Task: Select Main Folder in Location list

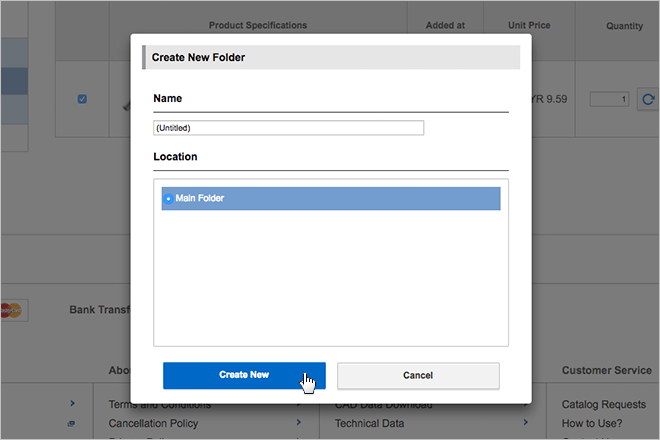Action: pos(330,198)
